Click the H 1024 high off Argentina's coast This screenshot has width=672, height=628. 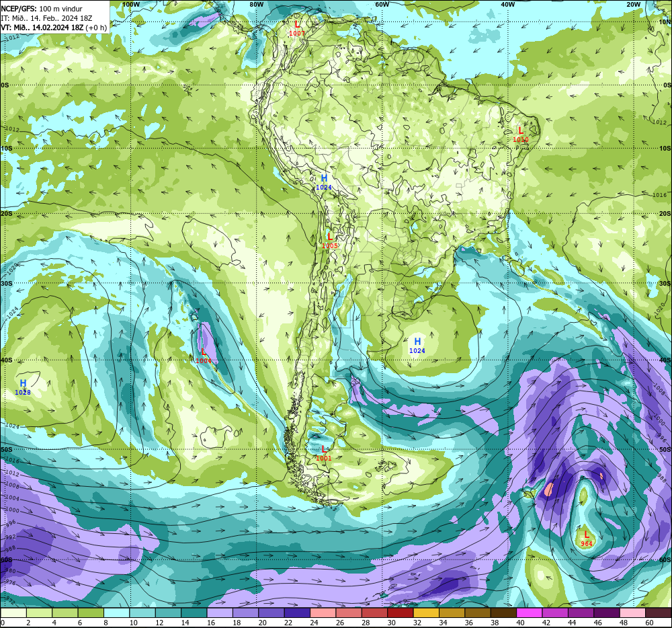pyautogui.click(x=417, y=346)
